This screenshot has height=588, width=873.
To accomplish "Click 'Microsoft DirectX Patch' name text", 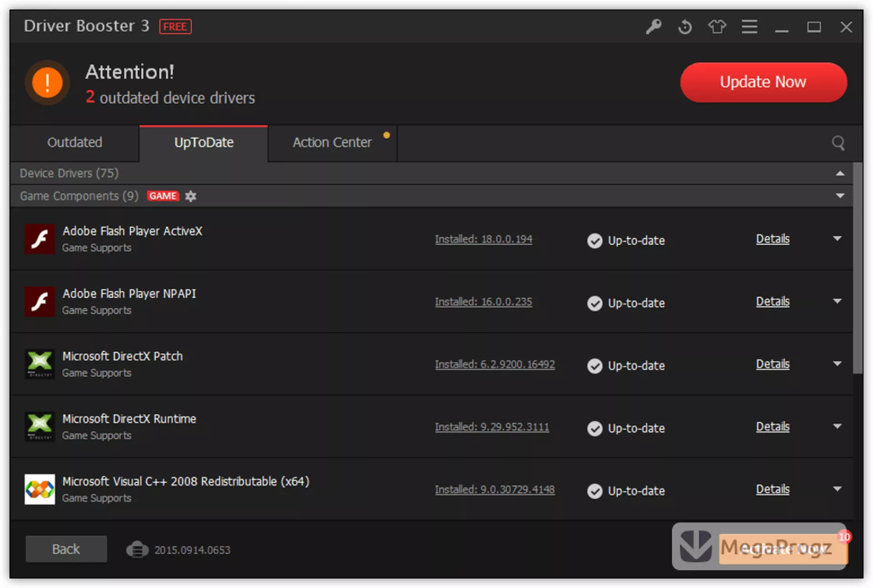I will [122, 356].
